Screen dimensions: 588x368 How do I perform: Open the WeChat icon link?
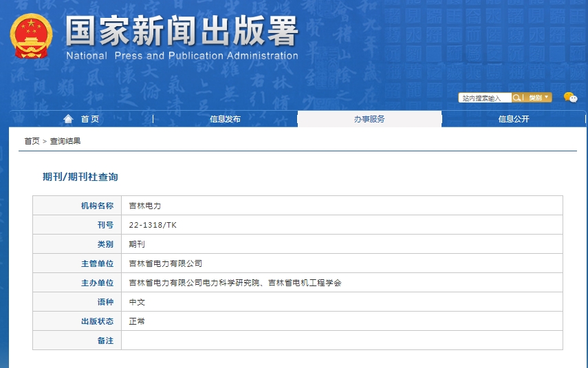pos(570,98)
